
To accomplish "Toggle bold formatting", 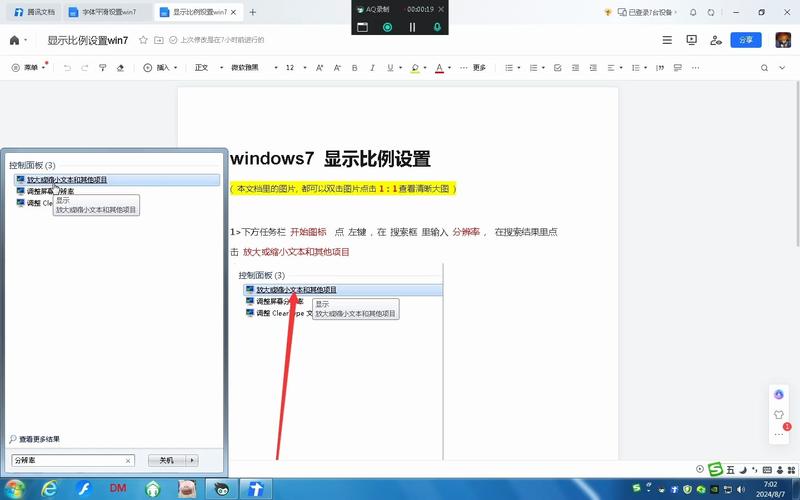I will pyautogui.click(x=355, y=67).
